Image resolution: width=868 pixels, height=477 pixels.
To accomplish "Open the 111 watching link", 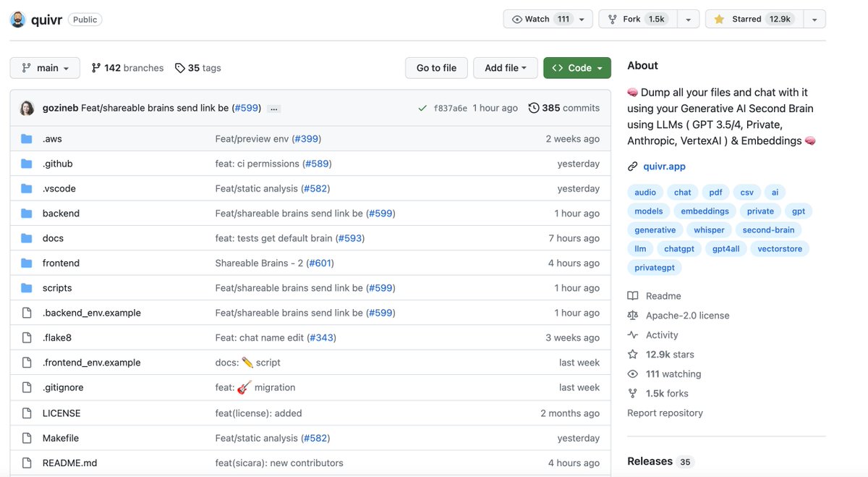I will tap(665, 374).
